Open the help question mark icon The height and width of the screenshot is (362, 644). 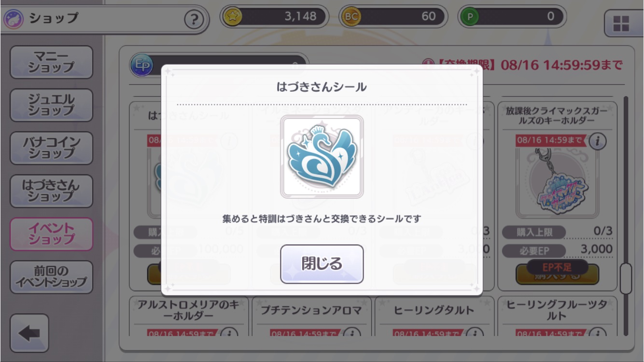pos(194,20)
